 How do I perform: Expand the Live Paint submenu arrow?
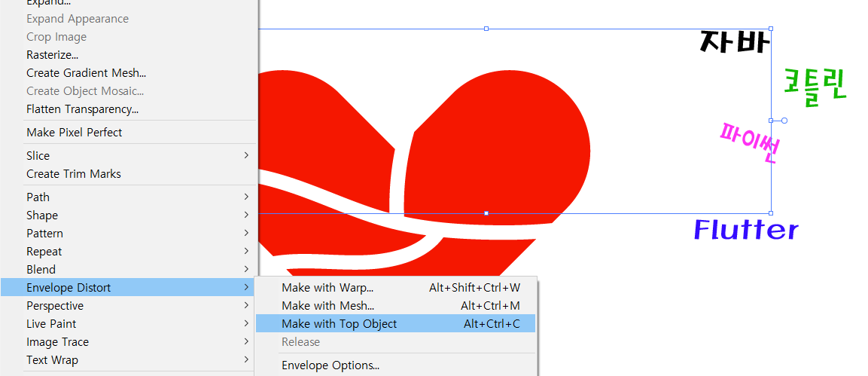coord(246,323)
